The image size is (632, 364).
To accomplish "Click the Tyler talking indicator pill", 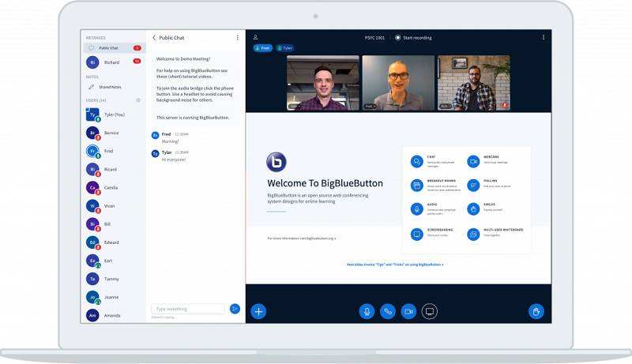I will point(285,48).
